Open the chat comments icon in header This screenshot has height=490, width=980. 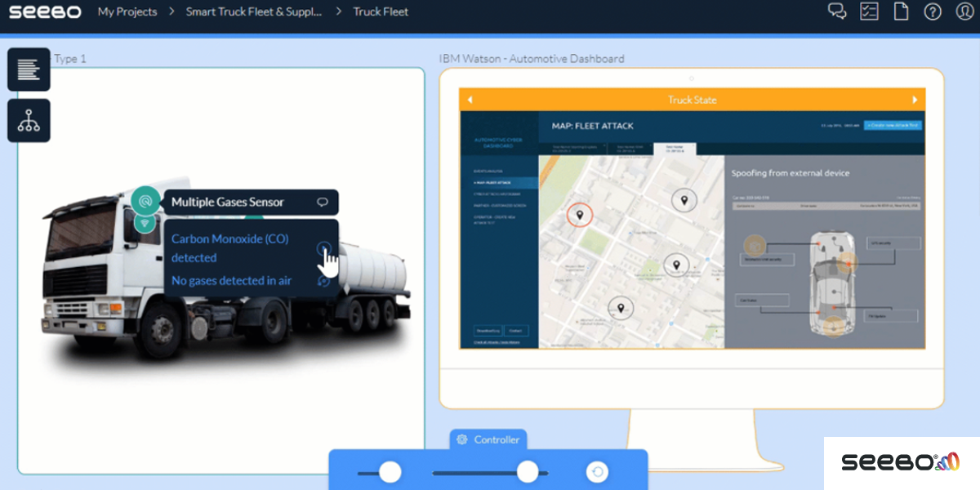[x=837, y=11]
